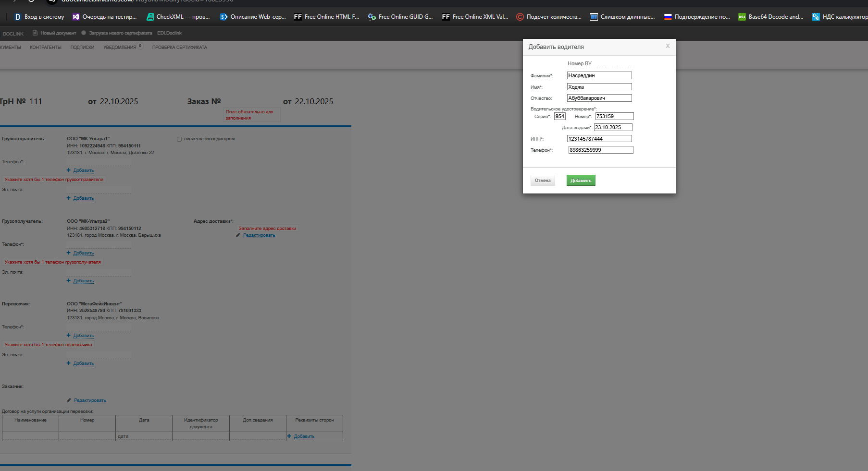Screen dimensions: 868x471
Task: Open the УВЕДОМЛЕНИЯ menu
Action: (120, 48)
